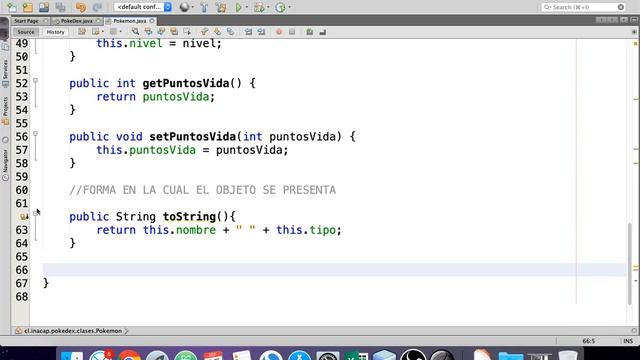Viewport: 640px width, 360px height.
Task: Toggle highlight search in editor
Action: (x=174, y=32)
